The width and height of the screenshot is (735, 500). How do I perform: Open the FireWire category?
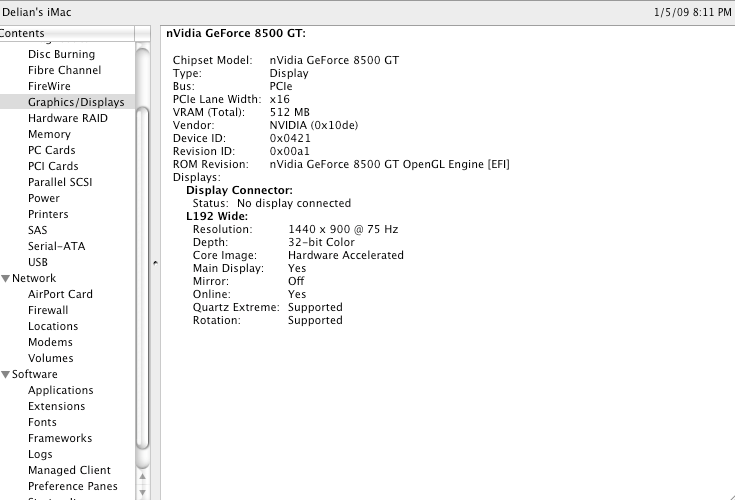49,86
